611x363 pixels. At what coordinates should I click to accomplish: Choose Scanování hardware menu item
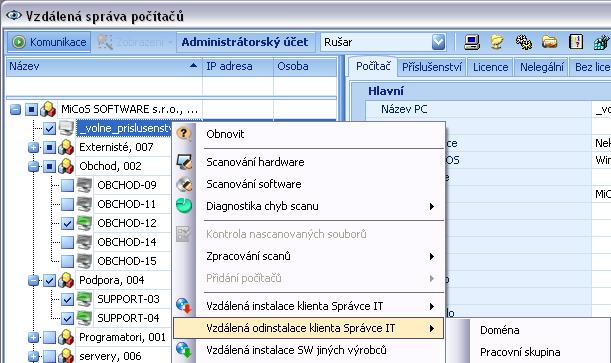[x=309, y=162]
